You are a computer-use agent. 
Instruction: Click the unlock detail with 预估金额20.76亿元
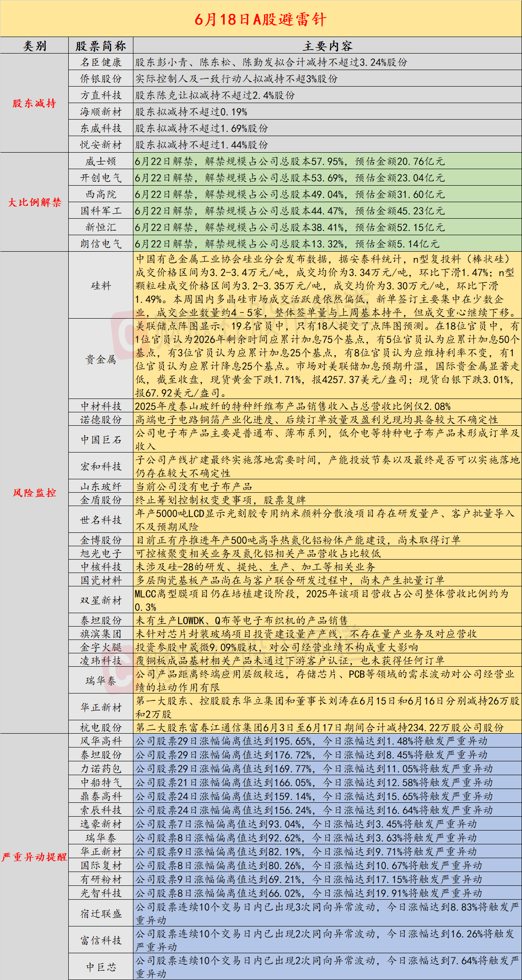tap(290, 161)
